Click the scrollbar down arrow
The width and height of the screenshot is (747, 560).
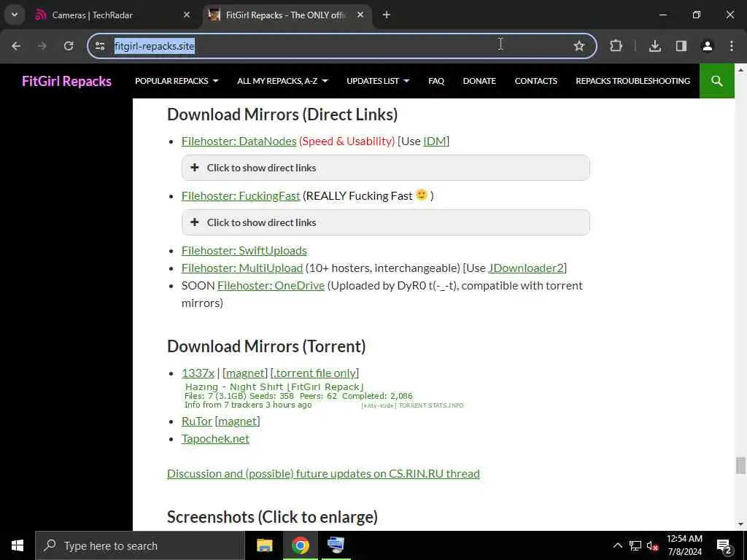click(x=740, y=525)
